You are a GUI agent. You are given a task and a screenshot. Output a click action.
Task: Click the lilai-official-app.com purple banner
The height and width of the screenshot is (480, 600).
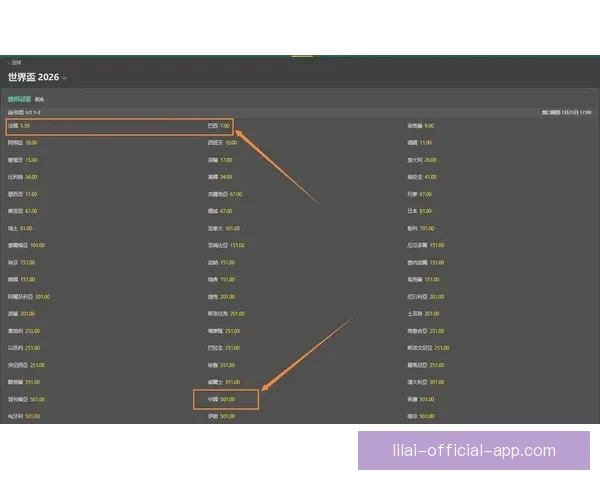click(x=473, y=451)
